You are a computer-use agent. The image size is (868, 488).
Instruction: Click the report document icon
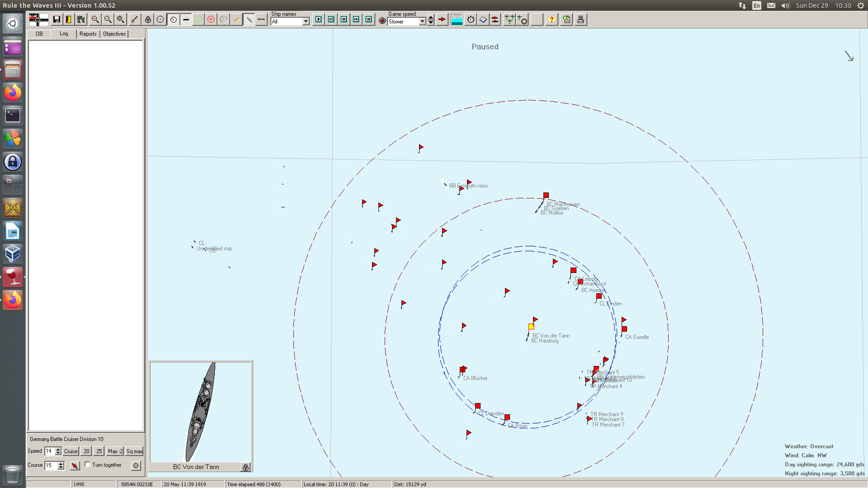point(566,19)
